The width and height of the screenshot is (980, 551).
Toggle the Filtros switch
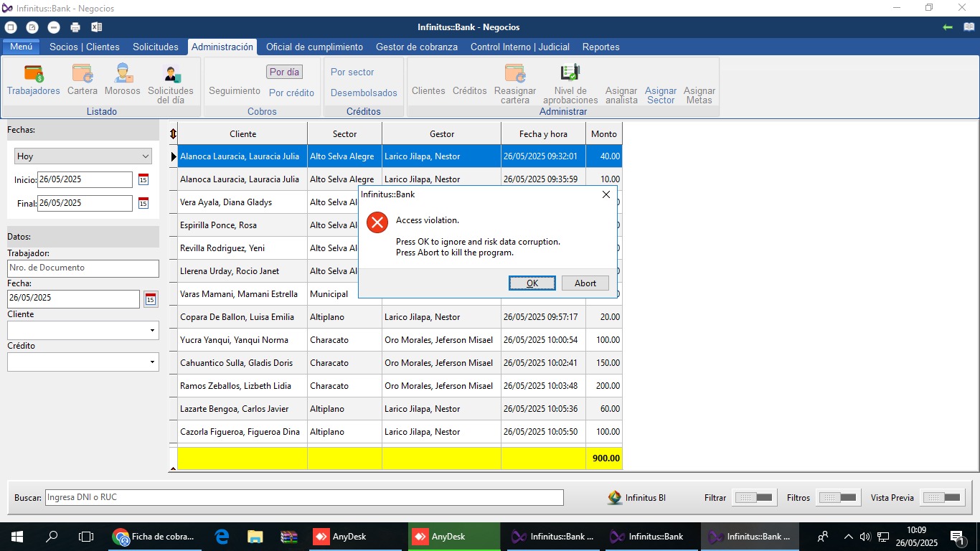pyautogui.click(x=838, y=497)
